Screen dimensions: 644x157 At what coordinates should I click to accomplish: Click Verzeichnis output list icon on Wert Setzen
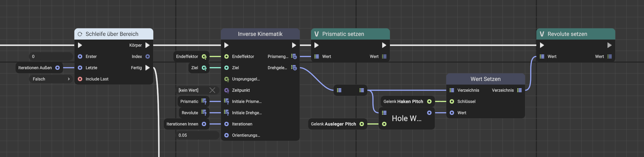(519, 90)
